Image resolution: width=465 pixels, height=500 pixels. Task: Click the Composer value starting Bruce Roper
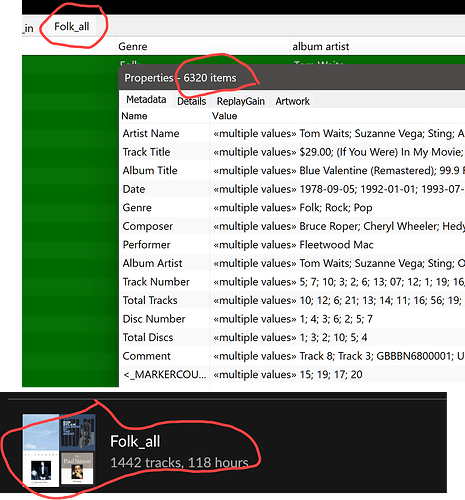339,226
